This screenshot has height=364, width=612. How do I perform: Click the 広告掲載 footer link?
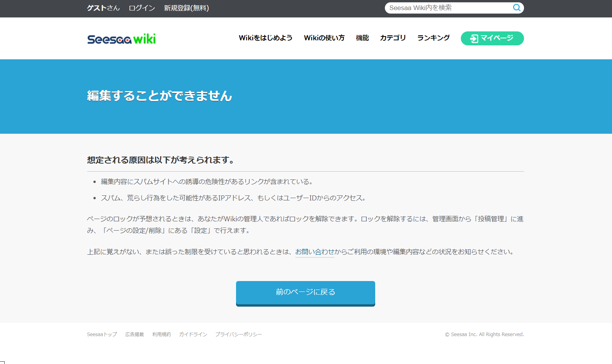134,335
